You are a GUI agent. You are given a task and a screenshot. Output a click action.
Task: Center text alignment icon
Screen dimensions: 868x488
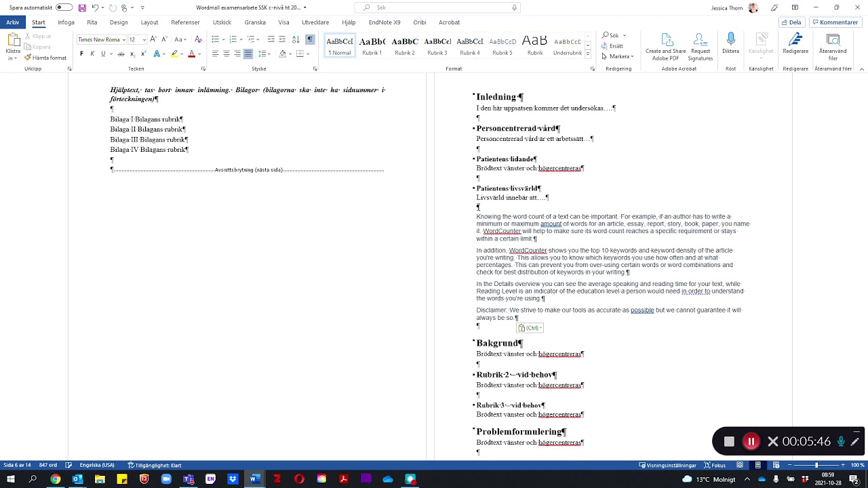226,54
